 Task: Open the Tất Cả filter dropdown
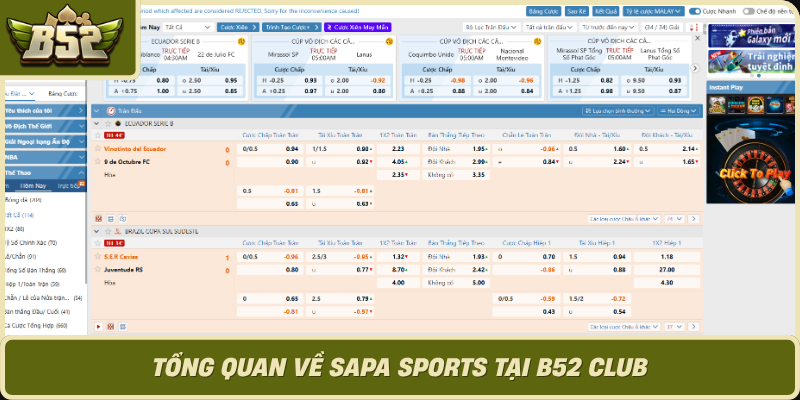(188, 27)
